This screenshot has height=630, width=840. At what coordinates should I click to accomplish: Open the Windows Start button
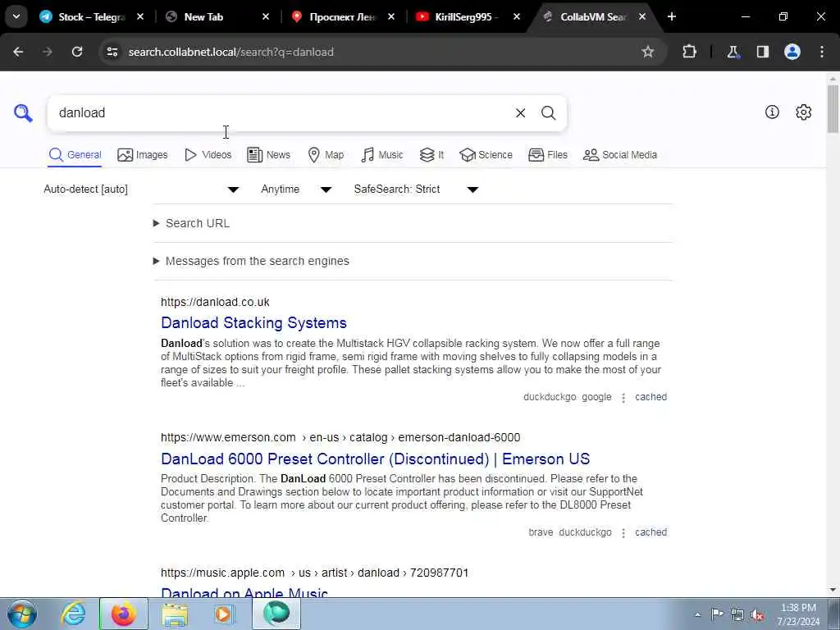(x=22, y=614)
